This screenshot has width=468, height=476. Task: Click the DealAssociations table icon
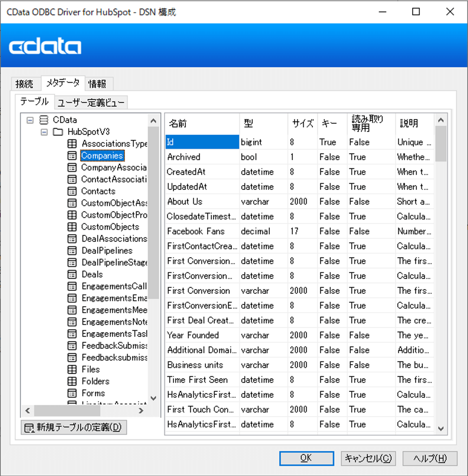pos(72,239)
